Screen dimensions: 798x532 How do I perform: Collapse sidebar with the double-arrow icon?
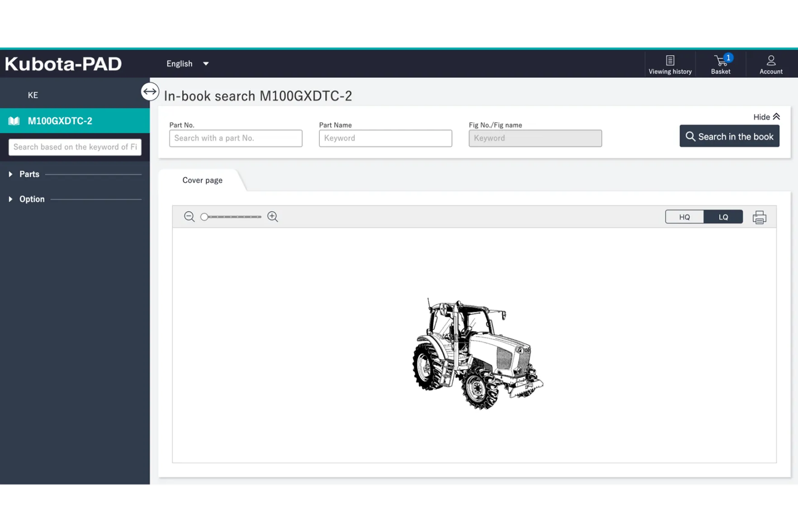[x=150, y=91]
